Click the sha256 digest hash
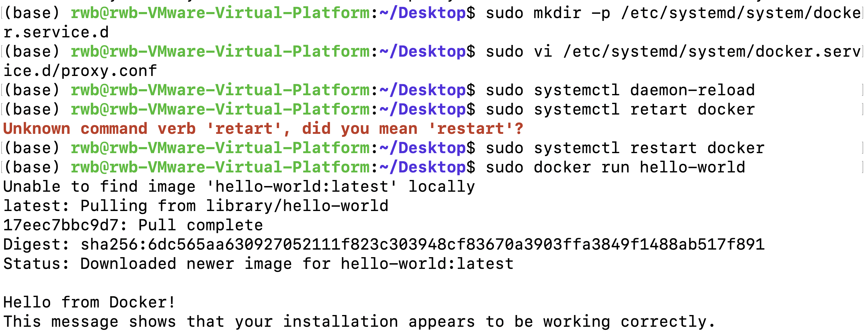 pos(423,245)
